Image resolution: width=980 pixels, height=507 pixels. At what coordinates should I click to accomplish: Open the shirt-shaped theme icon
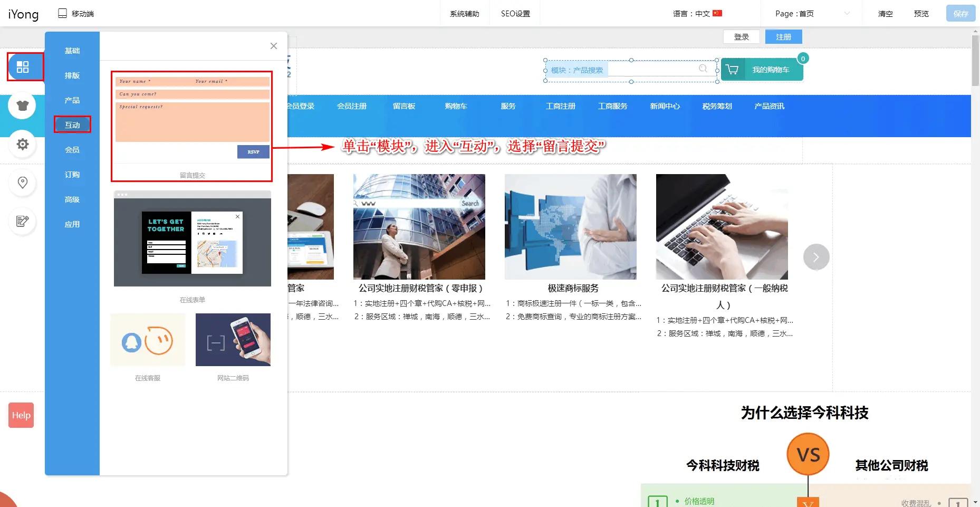pos(22,106)
